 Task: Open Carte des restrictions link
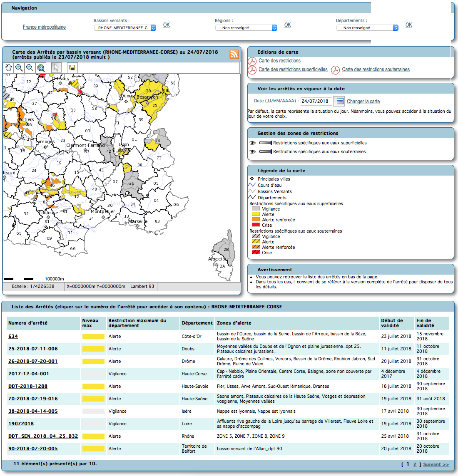pos(280,61)
